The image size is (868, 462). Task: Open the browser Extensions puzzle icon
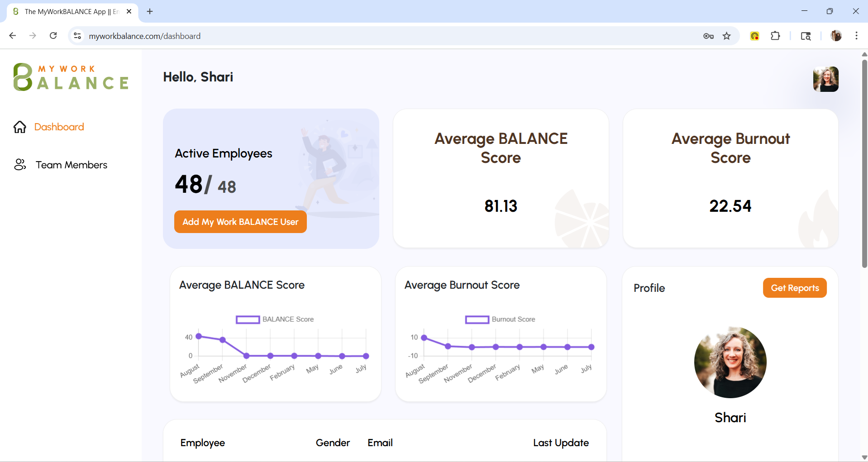[775, 36]
